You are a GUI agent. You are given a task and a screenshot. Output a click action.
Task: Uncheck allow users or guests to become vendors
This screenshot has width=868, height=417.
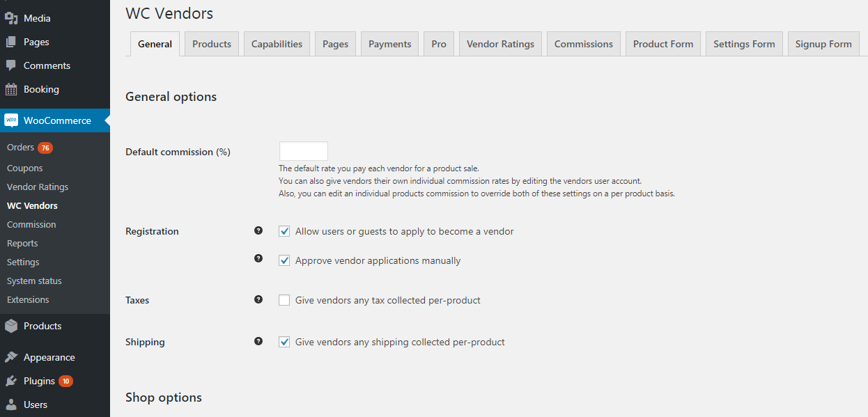[x=284, y=230]
